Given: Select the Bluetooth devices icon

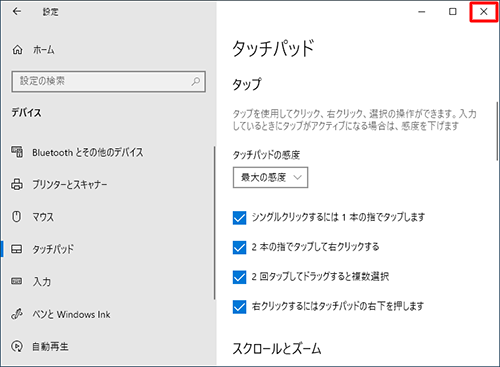Looking at the screenshot, I should [x=17, y=152].
